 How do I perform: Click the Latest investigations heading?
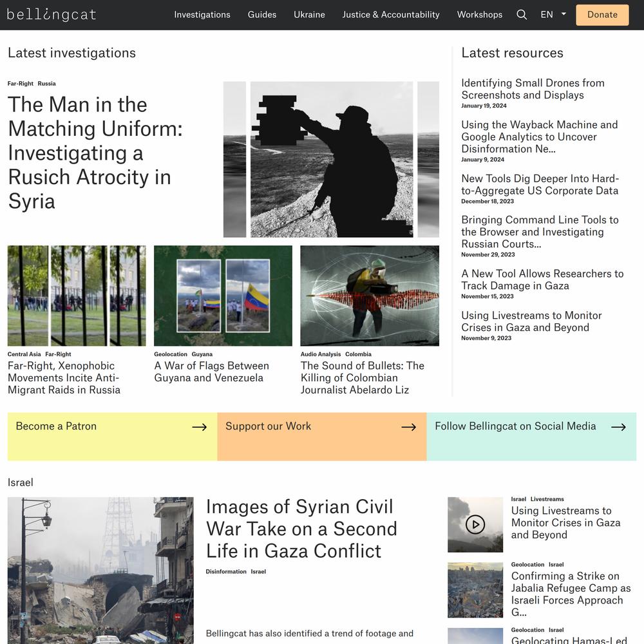click(x=72, y=53)
